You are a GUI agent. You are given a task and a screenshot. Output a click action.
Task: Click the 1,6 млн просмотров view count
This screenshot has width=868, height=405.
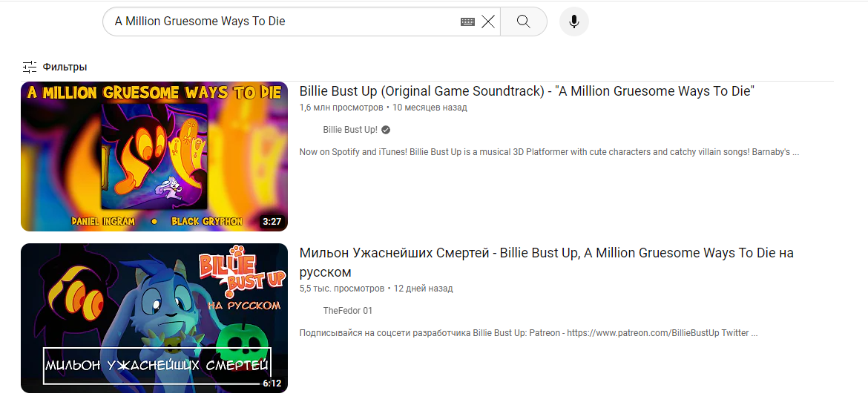tap(341, 108)
